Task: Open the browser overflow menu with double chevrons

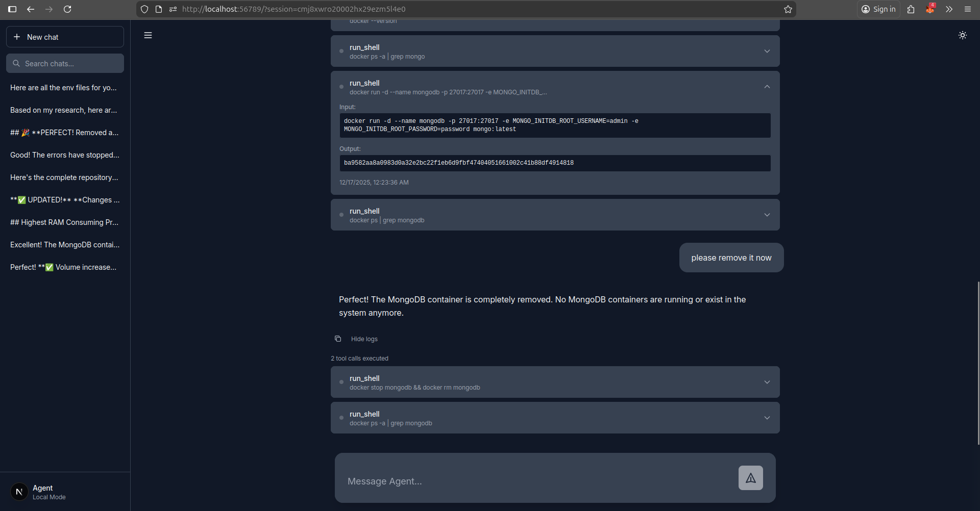Action: (948, 9)
